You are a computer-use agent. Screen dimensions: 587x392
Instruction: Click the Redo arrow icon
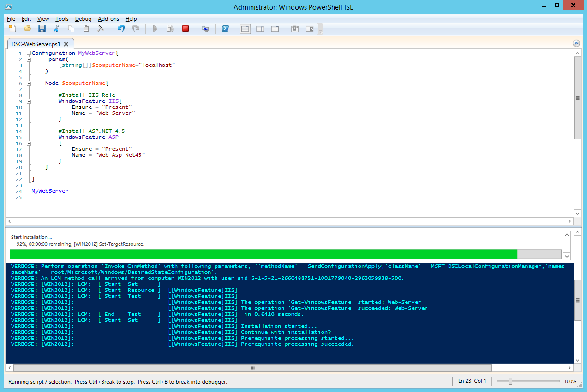pyautogui.click(x=136, y=29)
